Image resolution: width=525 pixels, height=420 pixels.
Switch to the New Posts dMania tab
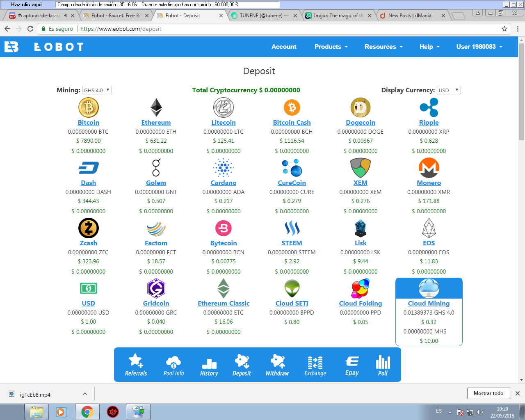pyautogui.click(x=412, y=16)
